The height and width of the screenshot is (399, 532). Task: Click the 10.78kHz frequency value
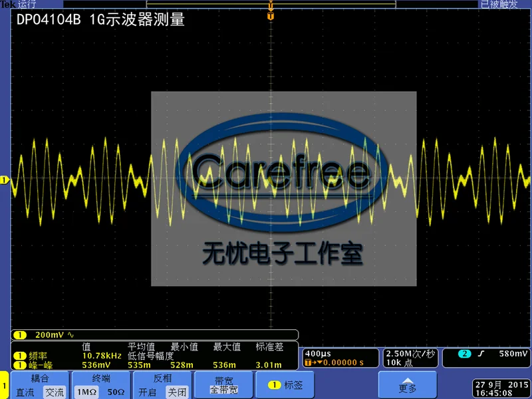click(x=102, y=356)
